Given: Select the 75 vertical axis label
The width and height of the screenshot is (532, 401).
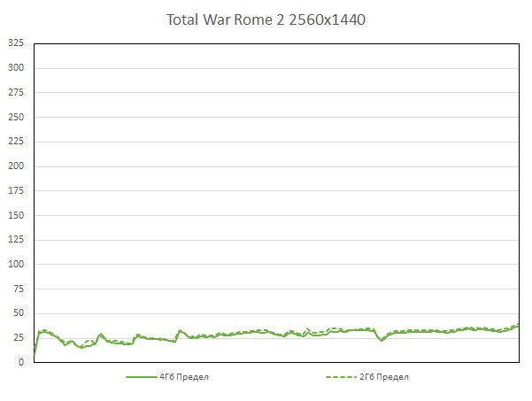Looking at the screenshot, I should click(18, 289).
